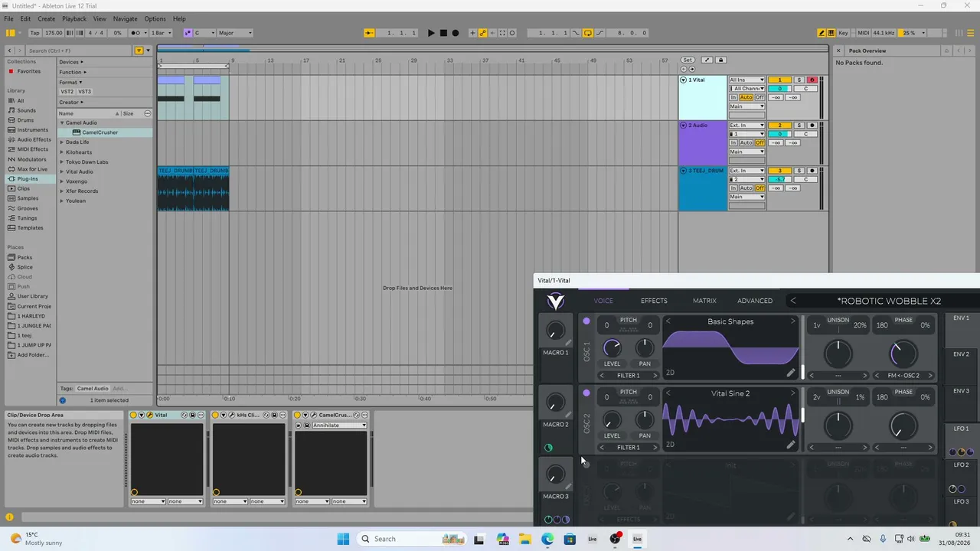Open Splice in the Places list
The width and height of the screenshot is (980, 551).
[24, 267]
